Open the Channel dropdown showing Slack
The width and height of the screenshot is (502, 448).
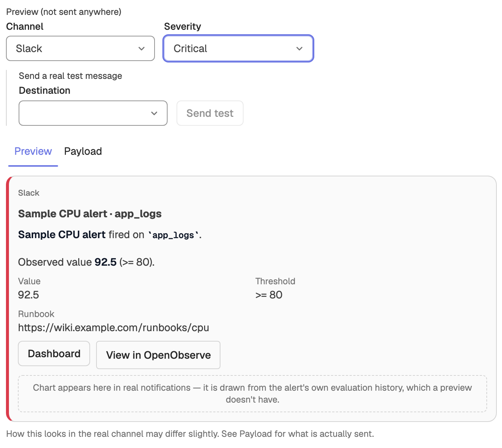click(x=80, y=48)
